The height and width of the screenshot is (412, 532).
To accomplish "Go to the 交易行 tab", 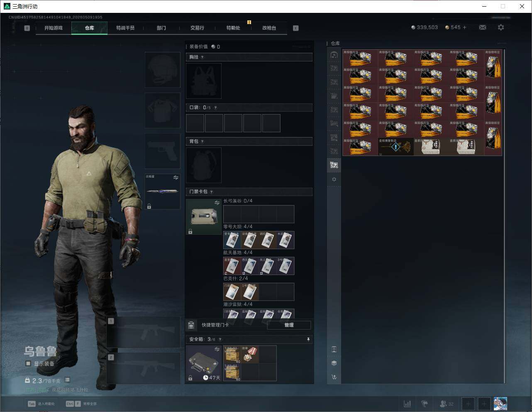I will point(197,28).
